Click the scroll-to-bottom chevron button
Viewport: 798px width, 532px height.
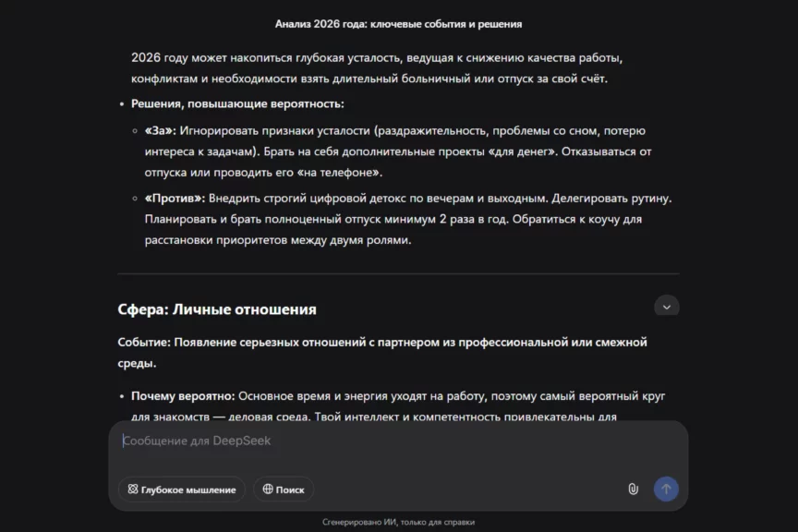(x=666, y=306)
